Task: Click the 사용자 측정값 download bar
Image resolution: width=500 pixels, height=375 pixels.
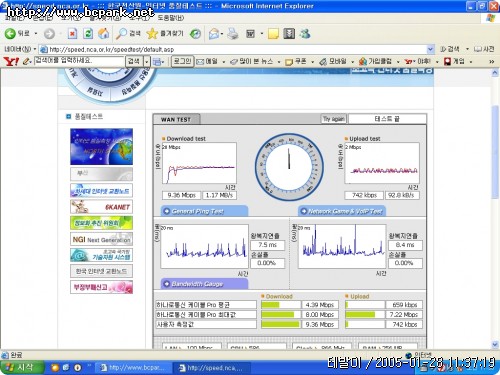Action: pos(281,324)
